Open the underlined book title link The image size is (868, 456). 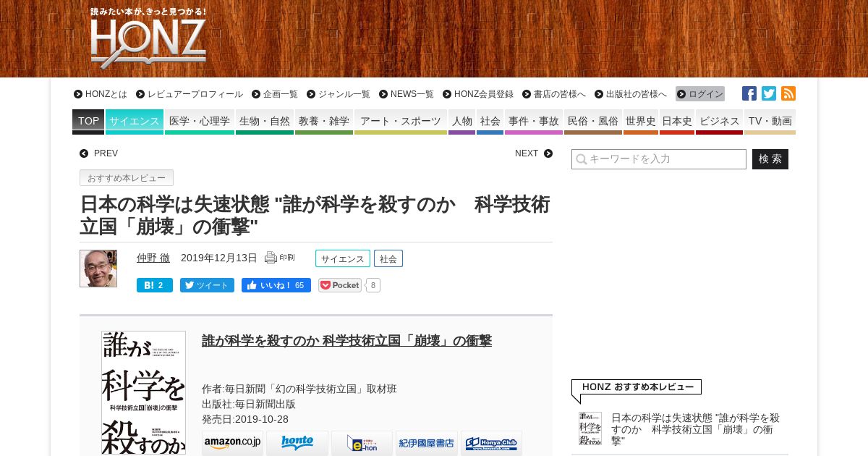(346, 341)
